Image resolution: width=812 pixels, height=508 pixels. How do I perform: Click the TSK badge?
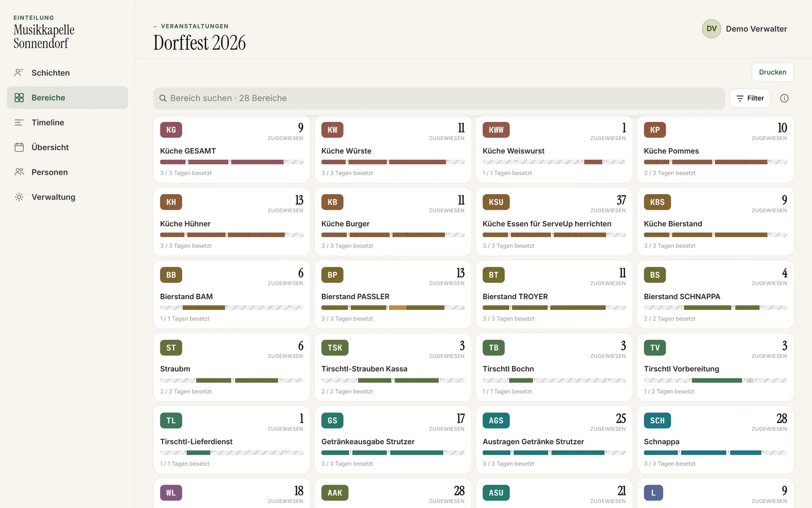(x=335, y=347)
